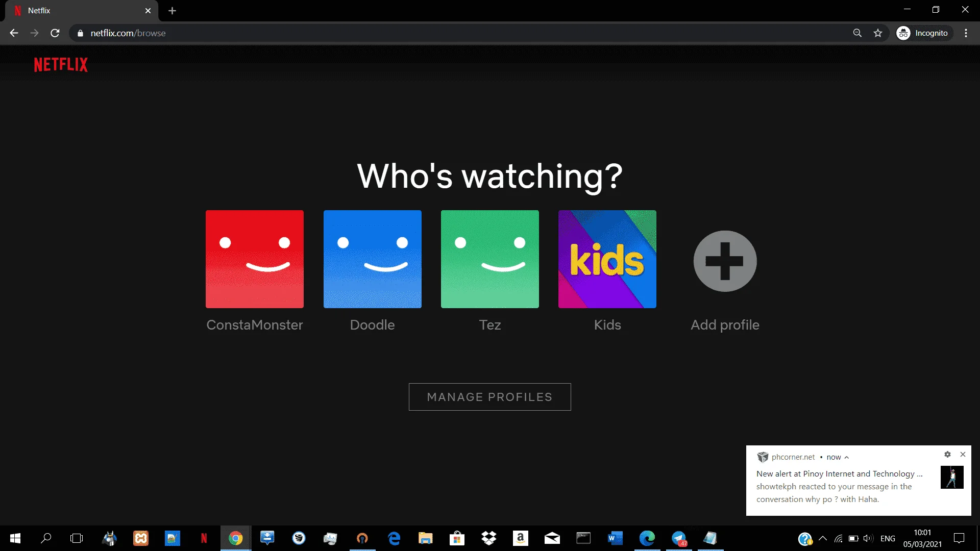
Task: Open Telegram from the taskbar
Action: coord(679,538)
